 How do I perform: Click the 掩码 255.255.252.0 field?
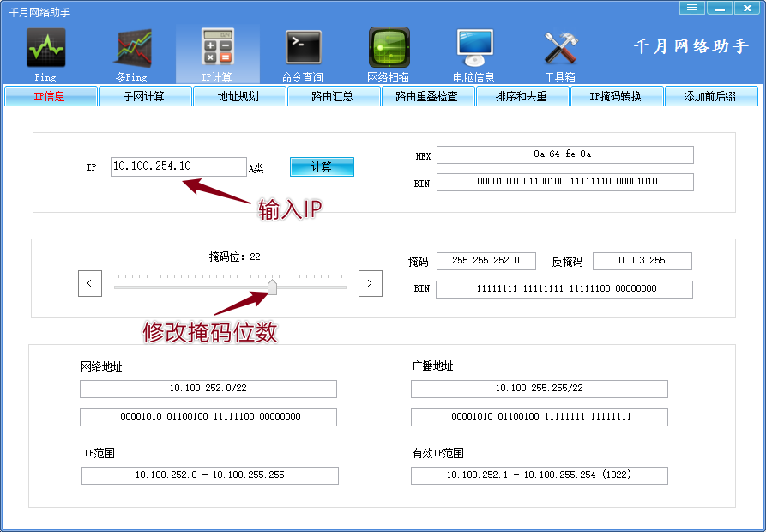tap(486, 261)
